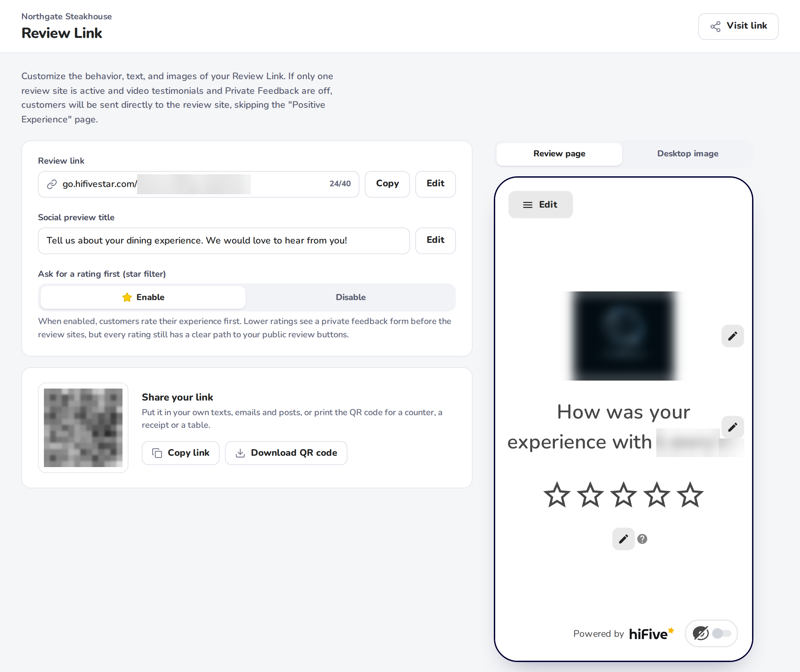Viewport: 800px width, 672px height.
Task: Click the yellow star icon on Enable
Action: (x=127, y=297)
